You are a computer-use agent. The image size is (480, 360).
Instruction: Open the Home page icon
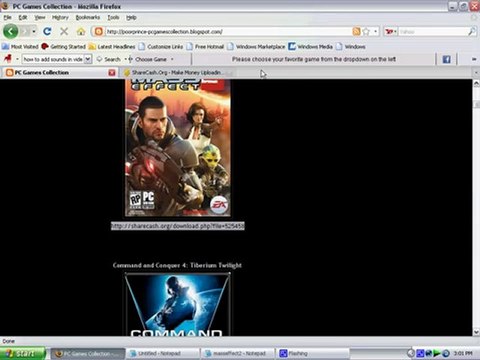[81, 32]
